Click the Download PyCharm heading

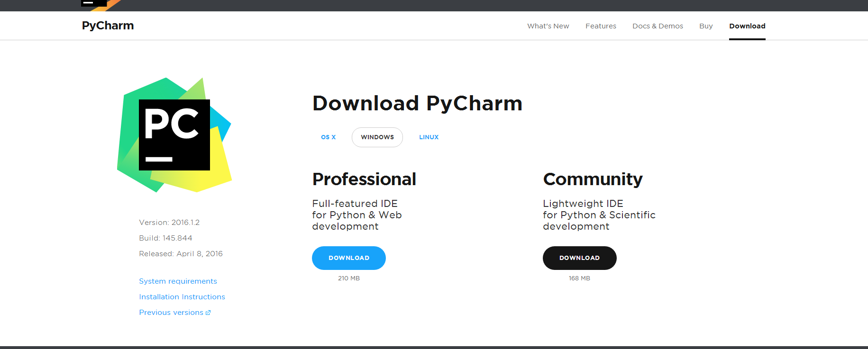point(417,103)
